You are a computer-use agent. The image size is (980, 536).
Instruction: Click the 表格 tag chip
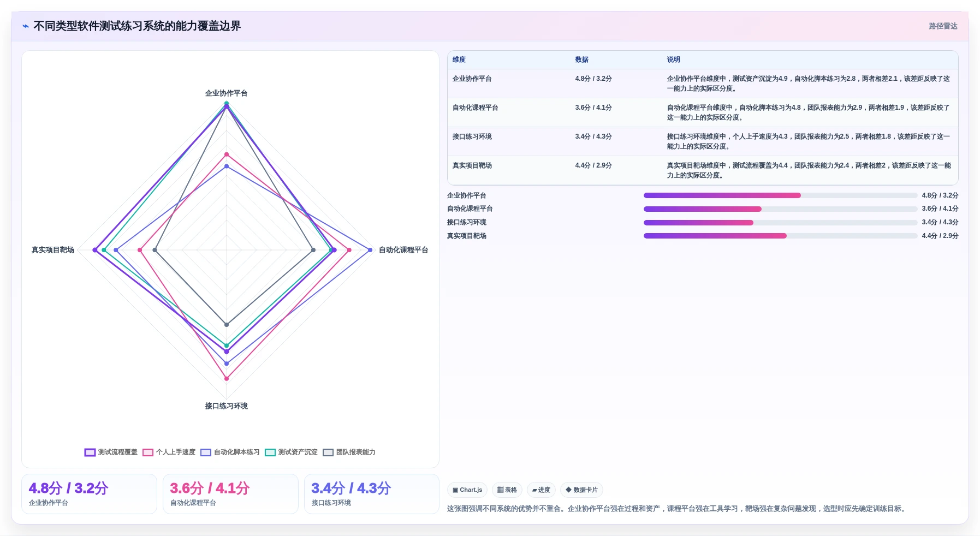coord(507,490)
